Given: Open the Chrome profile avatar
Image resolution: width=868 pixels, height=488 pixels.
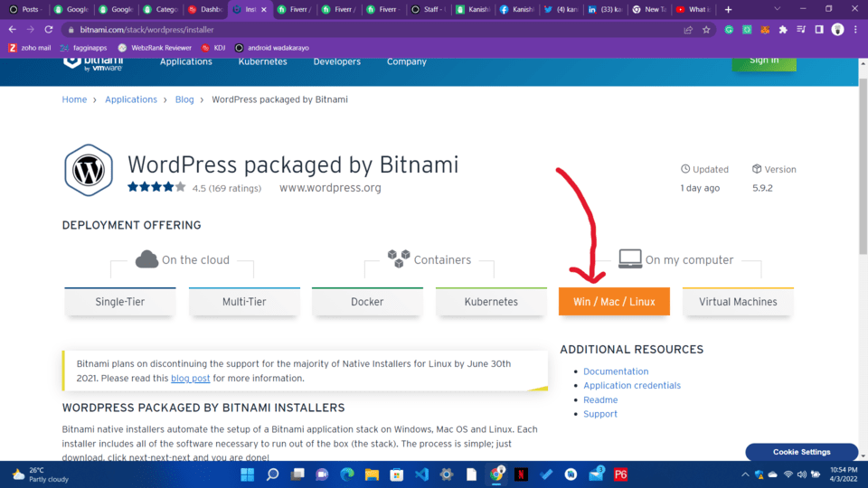Looking at the screenshot, I should [x=837, y=30].
